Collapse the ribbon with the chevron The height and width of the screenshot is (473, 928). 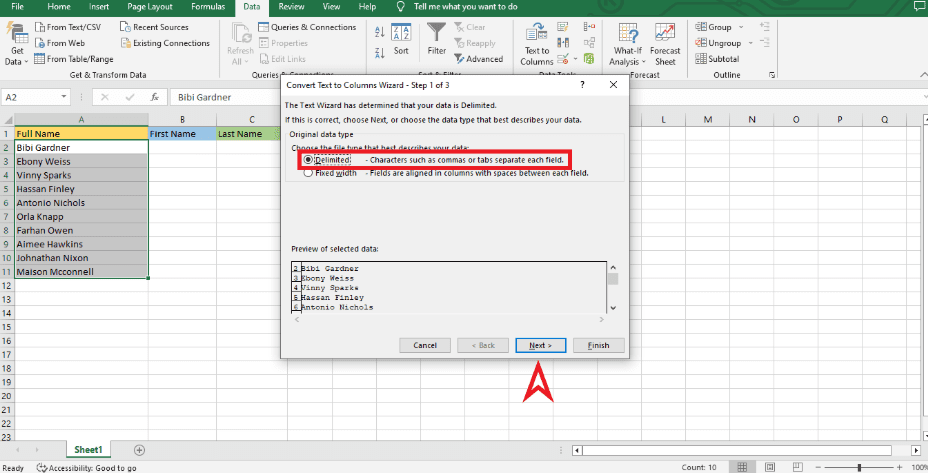point(923,75)
